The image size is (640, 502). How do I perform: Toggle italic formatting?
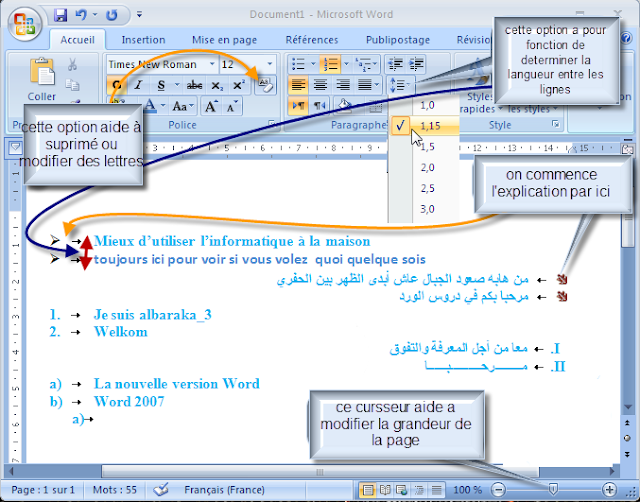pyautogui.click(x=138, y=85)
